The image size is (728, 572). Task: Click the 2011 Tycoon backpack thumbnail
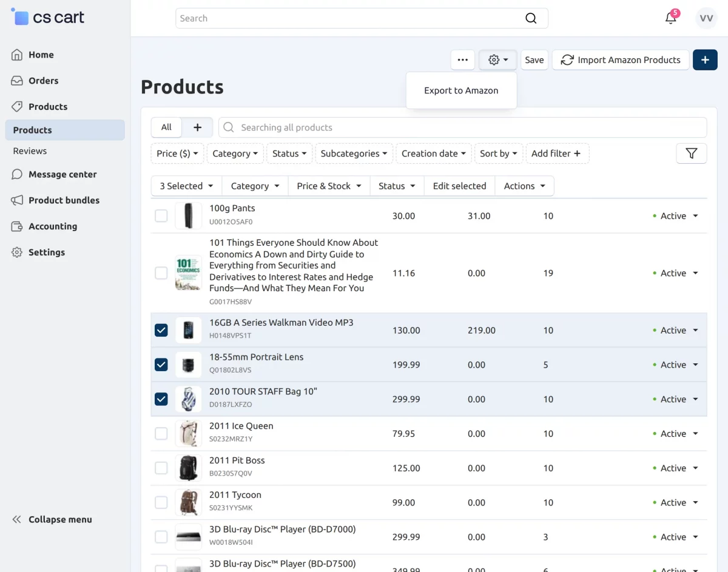pyautogui.click(x=188, y=503)
